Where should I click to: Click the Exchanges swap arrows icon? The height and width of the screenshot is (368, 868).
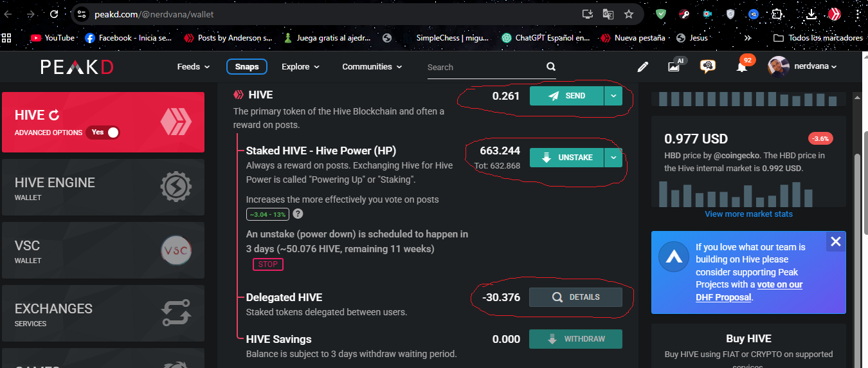pos(176,313)
